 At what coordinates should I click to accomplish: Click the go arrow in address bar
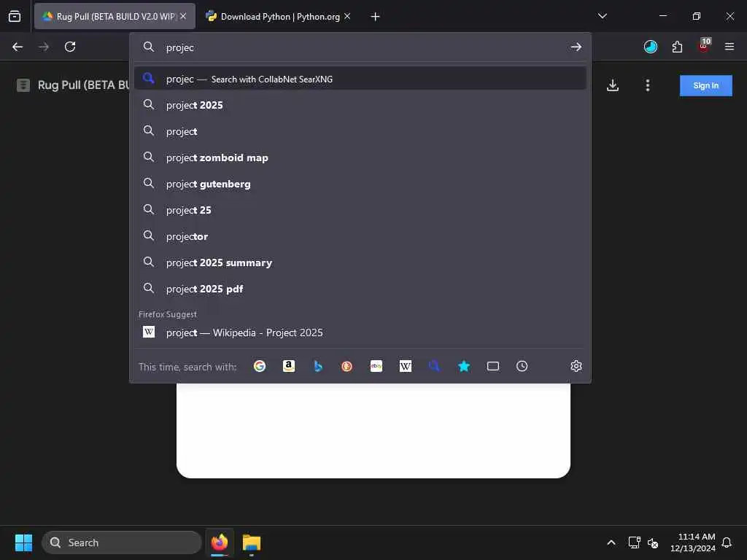[x=576, y=47]
